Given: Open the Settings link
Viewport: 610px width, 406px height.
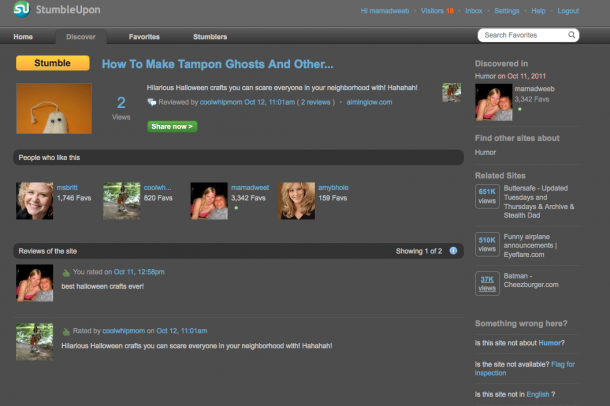Looking at the screenshot, I should [507, 11].
